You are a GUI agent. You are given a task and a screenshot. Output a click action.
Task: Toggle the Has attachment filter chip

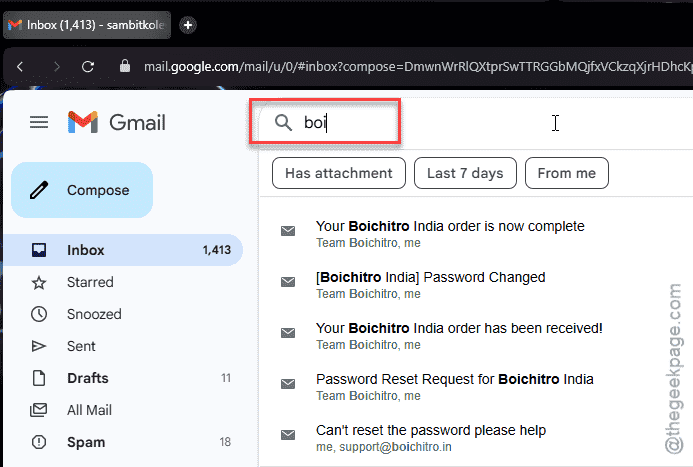tap(339, 173)
